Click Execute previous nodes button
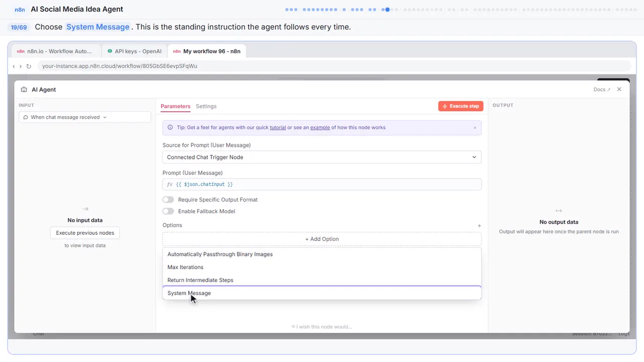Image resolution: width=644 pixels, height=362 pixels. (85, 233)
